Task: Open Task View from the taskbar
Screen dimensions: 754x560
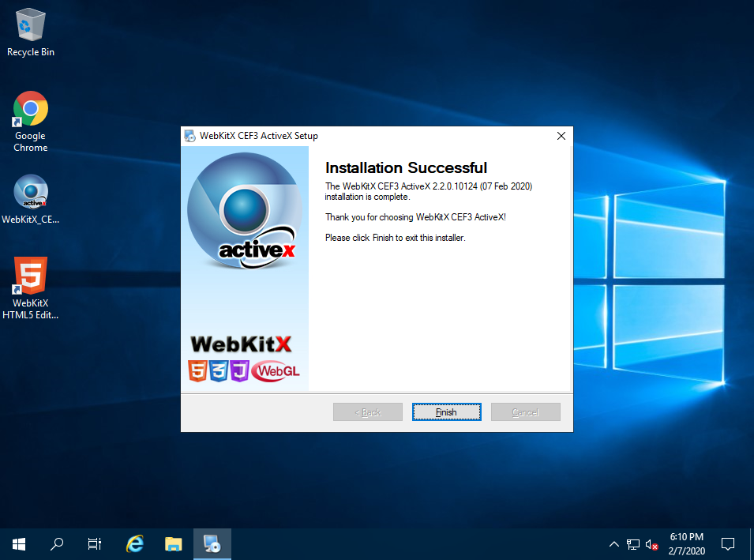Action: click(95, 544)
